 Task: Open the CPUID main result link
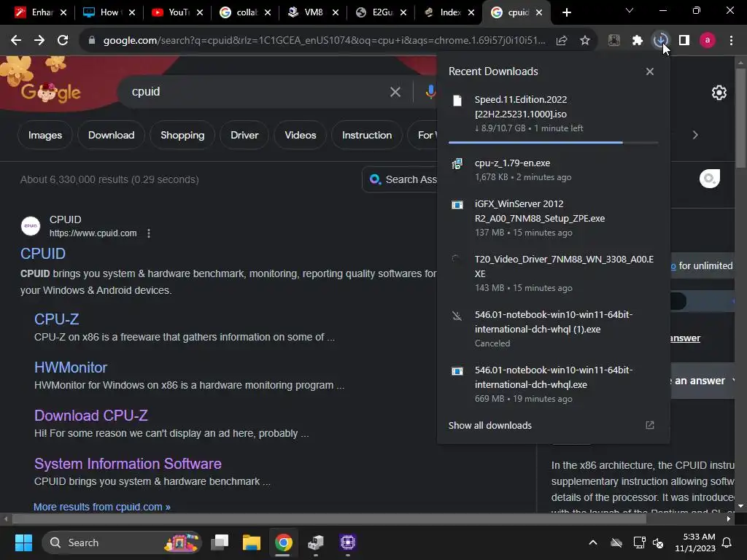43,254
